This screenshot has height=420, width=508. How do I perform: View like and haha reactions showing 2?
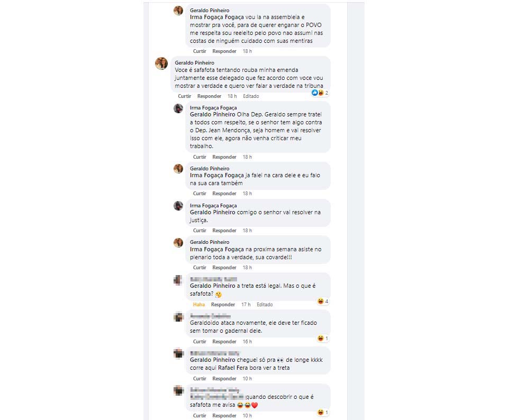pos(320,93)
